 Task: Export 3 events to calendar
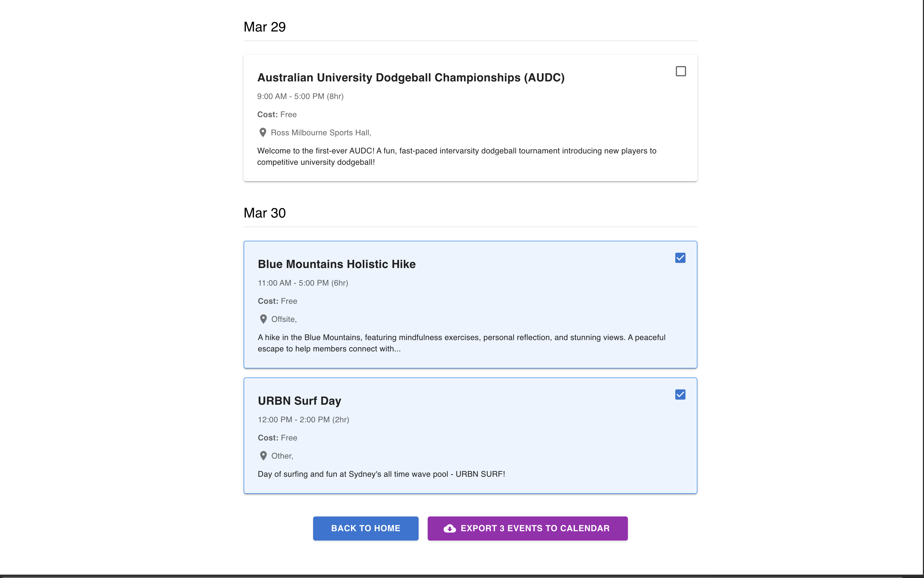[534, 528]
